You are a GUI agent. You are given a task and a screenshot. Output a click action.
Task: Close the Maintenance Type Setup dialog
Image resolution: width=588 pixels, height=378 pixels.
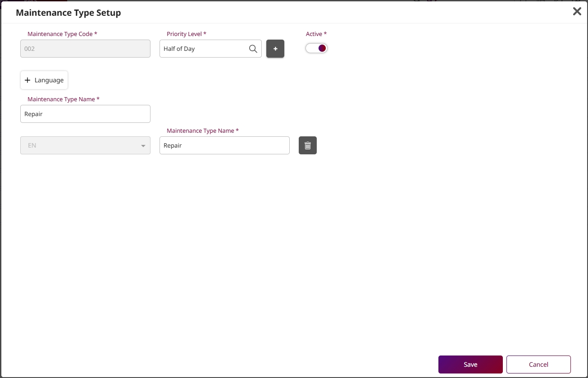pyautogui.click(x=577, y=12)
